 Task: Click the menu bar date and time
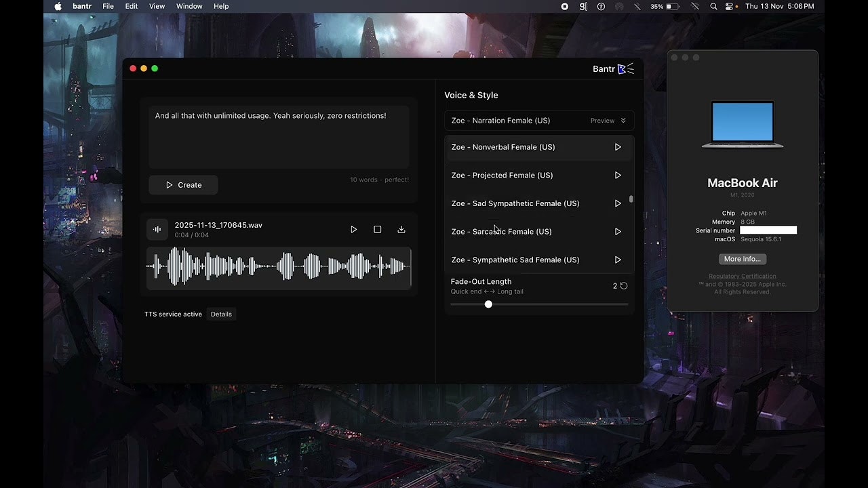point(780,6)
